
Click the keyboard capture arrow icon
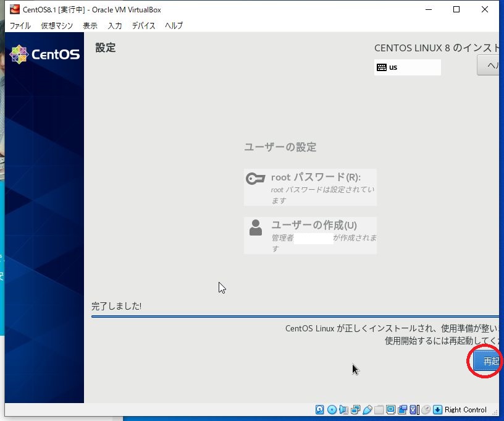coord(437,409)
